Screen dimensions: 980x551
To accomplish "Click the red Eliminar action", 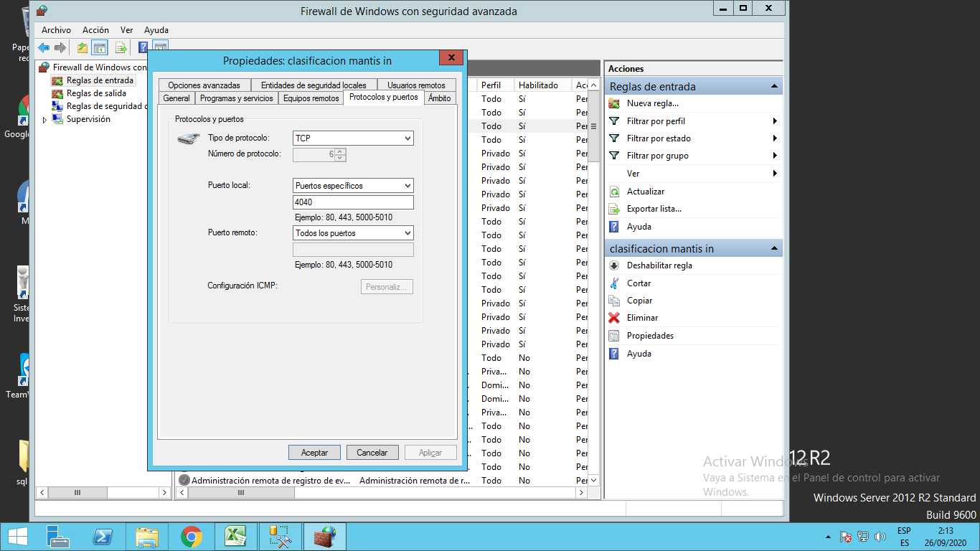I will [x=642, y=318].
